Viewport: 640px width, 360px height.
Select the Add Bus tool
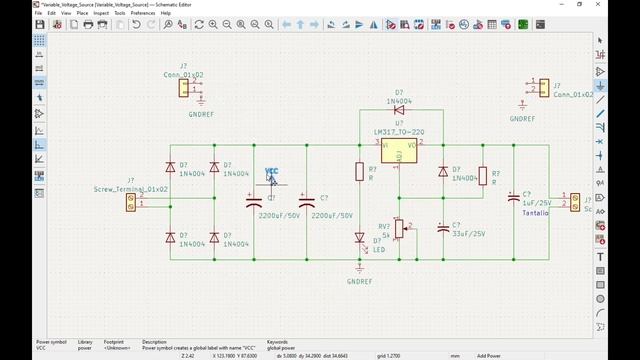(600, 113)
